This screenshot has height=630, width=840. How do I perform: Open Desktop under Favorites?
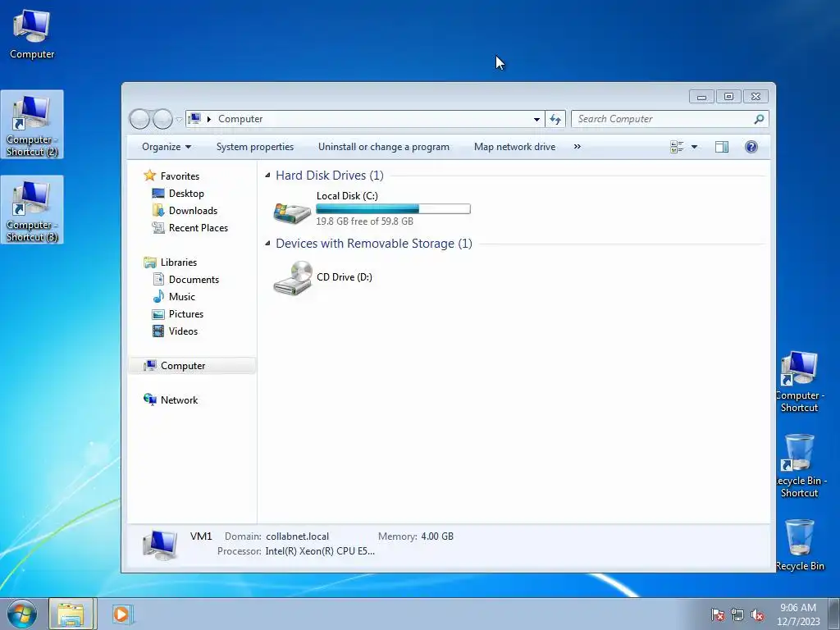coord(186,194)
